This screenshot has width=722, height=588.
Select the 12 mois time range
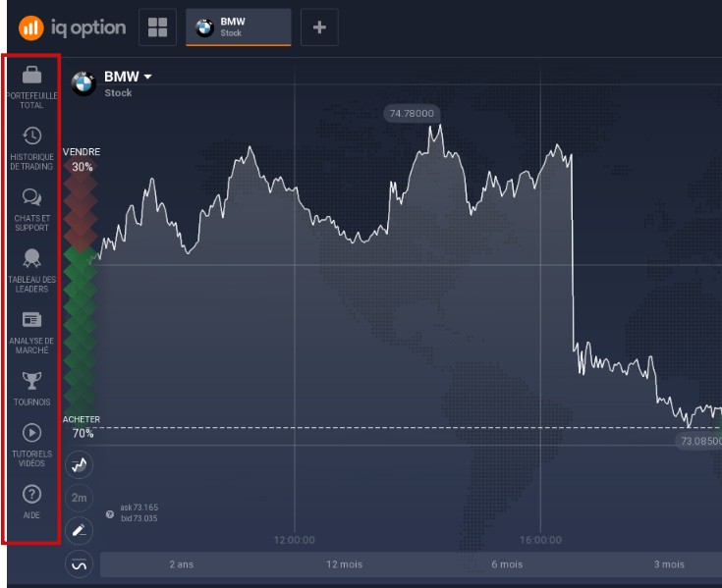click(x=345, y=564)
